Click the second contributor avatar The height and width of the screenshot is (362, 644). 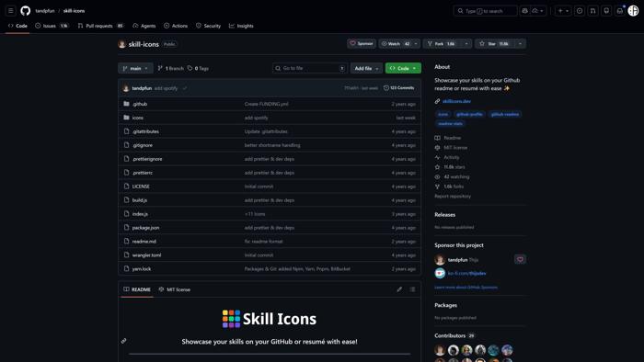pos(454,350)
